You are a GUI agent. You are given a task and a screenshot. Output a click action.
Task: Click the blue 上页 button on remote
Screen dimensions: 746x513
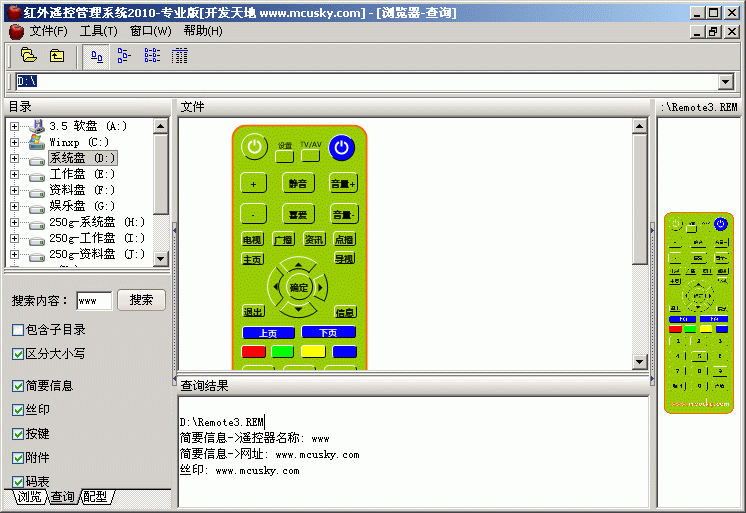(268, 332)
